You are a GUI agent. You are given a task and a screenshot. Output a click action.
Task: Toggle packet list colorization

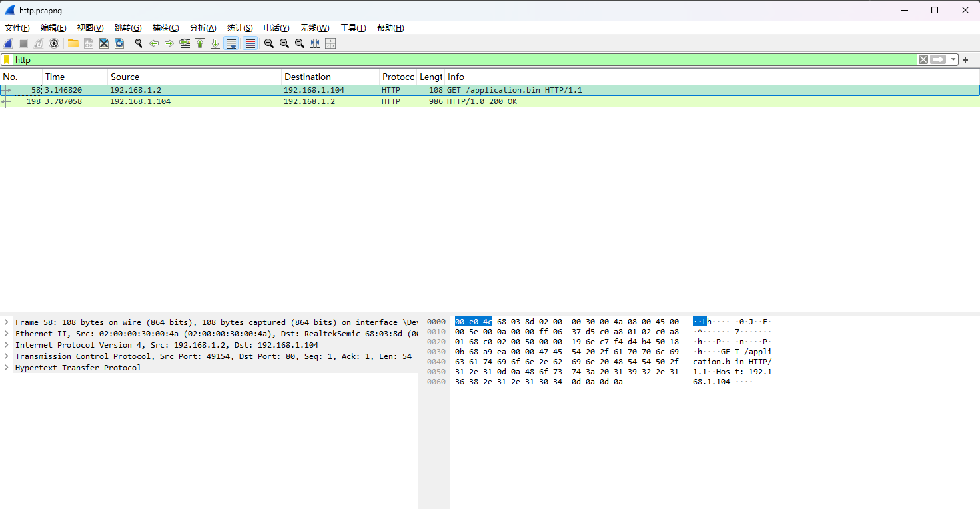[250, 43]
